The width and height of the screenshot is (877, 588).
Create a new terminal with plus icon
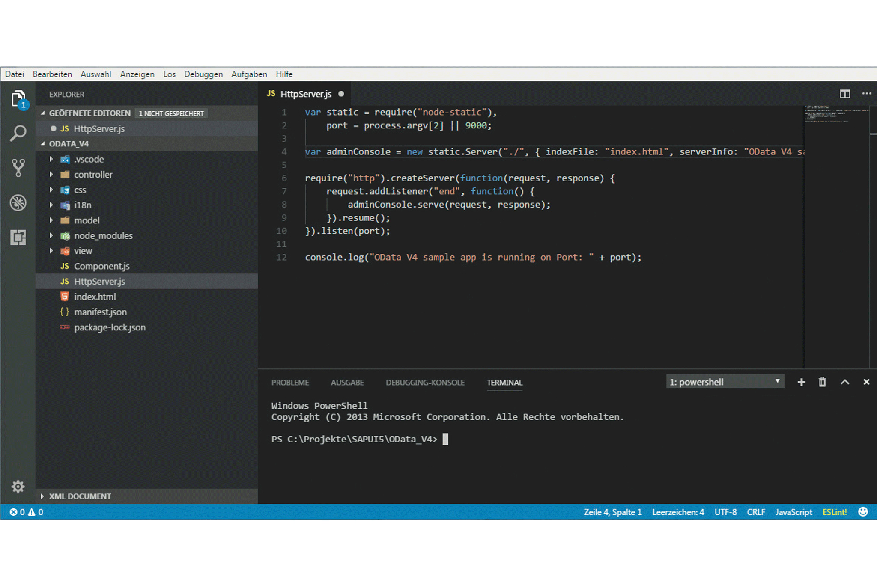coord(801,382)
